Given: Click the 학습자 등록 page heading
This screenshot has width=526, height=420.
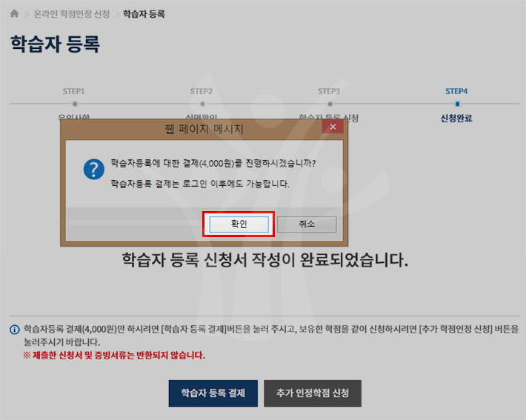Looking at the screenshot, I should point(55,44).
